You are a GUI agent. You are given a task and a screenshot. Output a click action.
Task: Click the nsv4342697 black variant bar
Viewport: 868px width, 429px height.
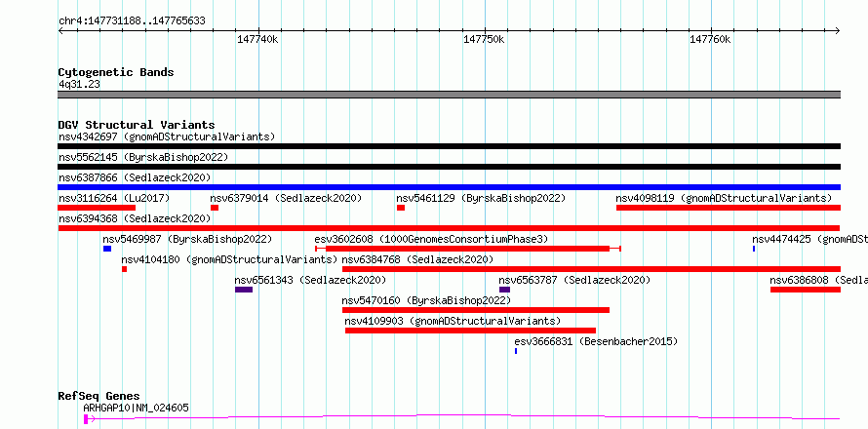[449, 146]
